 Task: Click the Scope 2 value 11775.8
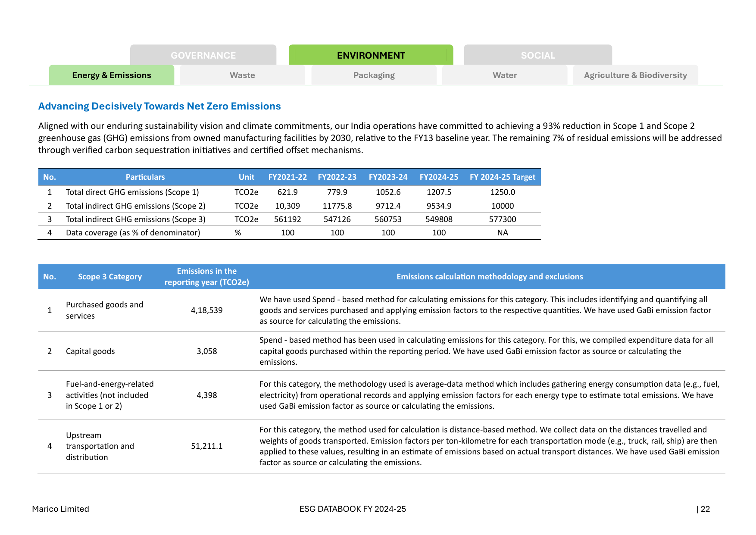pyautogui.click(x=337, y=206)
